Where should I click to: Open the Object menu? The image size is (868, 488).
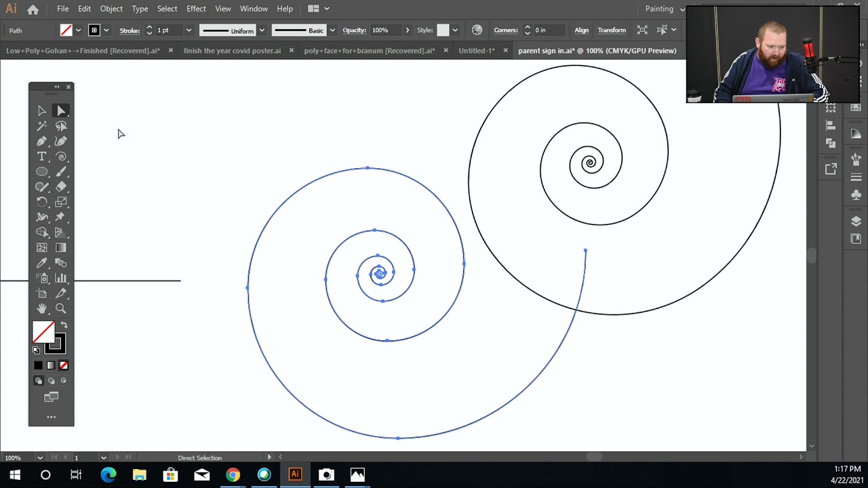(111, 9)
